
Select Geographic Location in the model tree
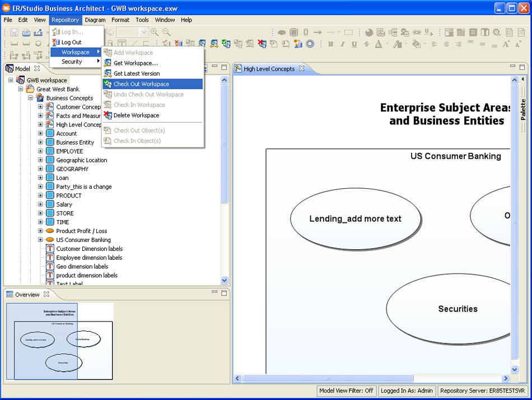click(x=81, y=160)
